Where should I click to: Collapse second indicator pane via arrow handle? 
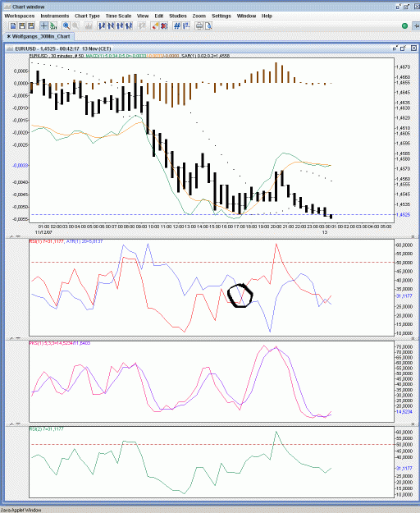pos(11,338)
